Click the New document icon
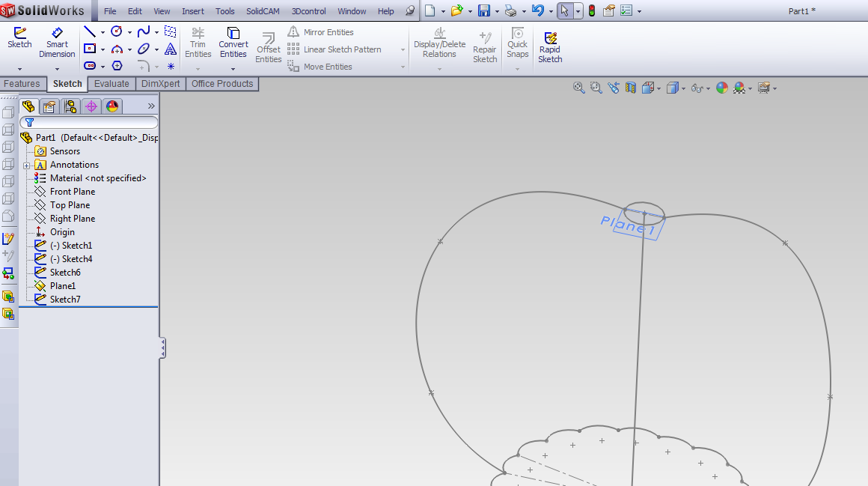The image size is (868, 486). 430,10
